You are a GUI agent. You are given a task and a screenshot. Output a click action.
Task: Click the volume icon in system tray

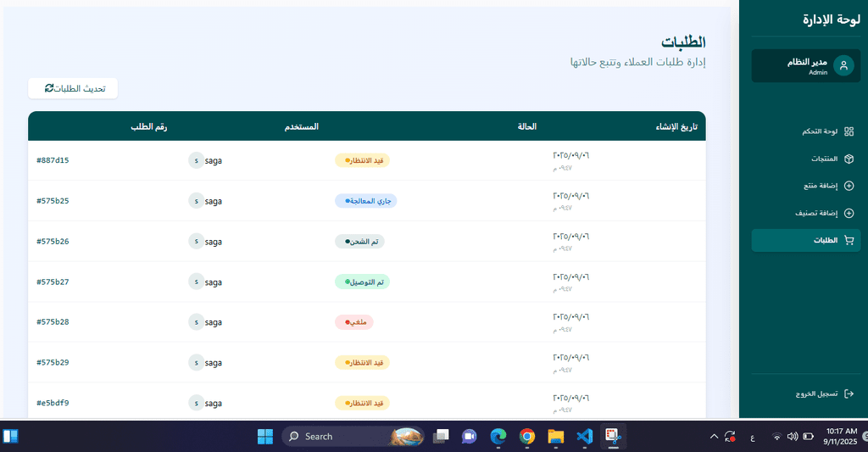(793, 437)
